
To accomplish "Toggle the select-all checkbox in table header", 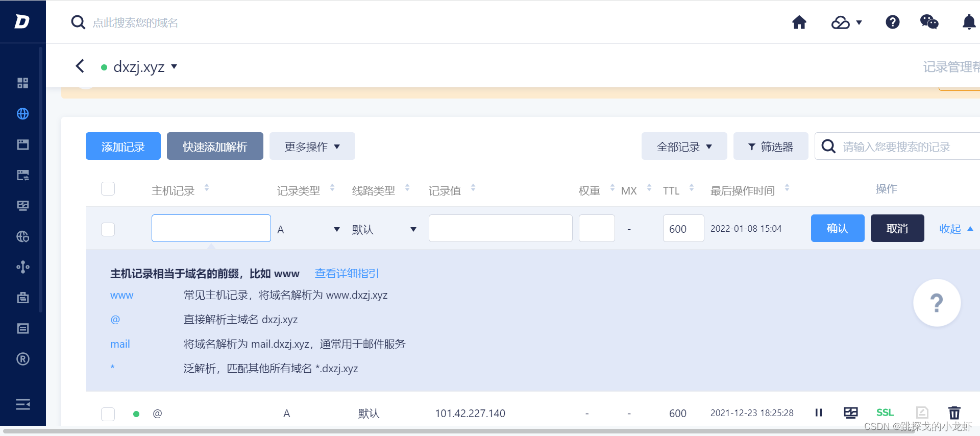I will [x=108, y=189].
